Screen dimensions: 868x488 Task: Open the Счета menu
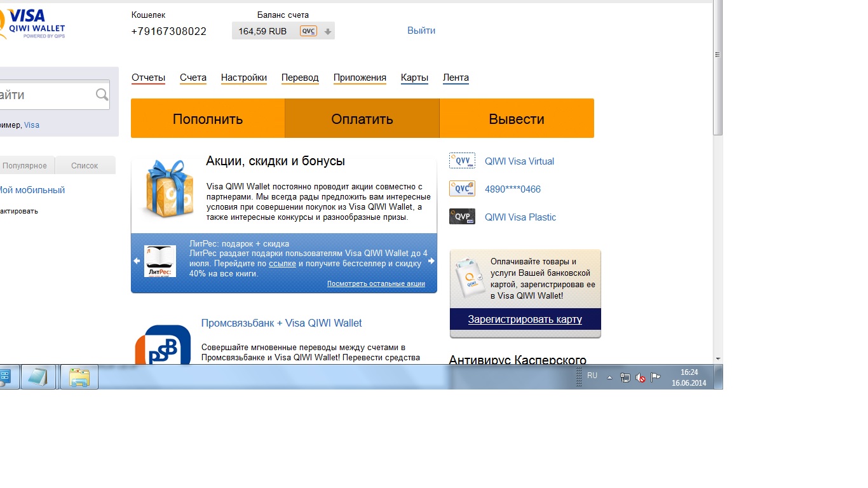click(193, 78)
